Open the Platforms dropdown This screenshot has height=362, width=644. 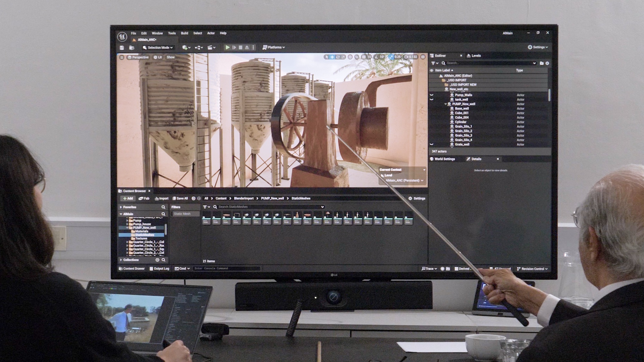(274, 47)
